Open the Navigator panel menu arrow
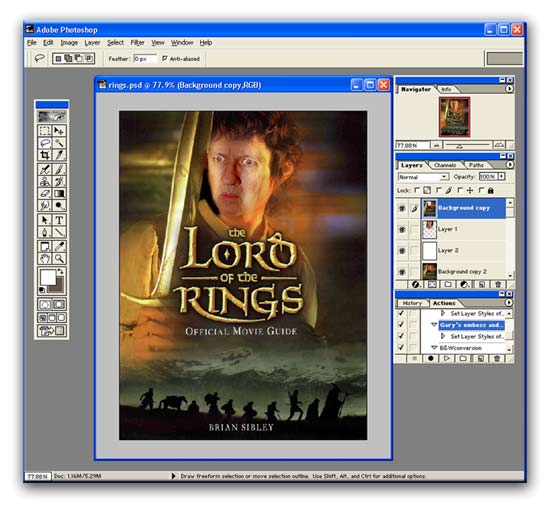Viewport: 550px width, 506px height. coord(509,89)
